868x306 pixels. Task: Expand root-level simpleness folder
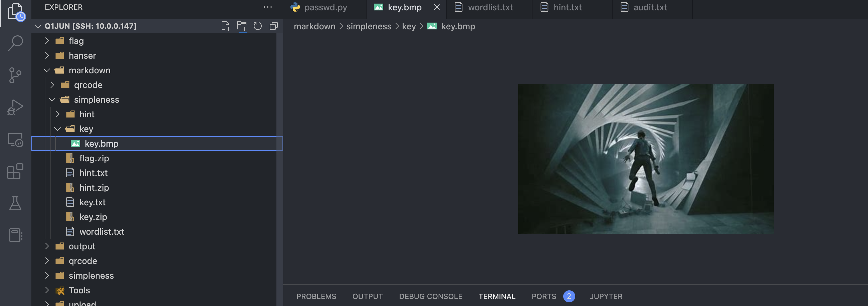(x=47, y=275)
